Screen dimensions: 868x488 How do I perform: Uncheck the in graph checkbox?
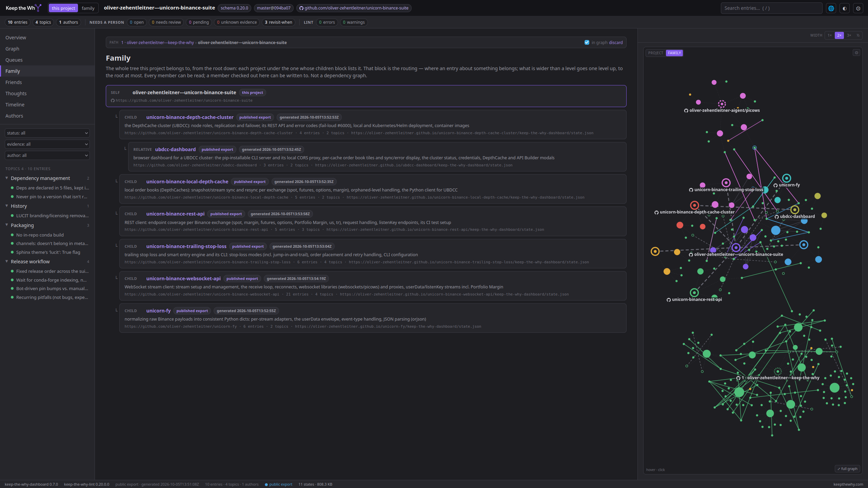tap(587, 43)
